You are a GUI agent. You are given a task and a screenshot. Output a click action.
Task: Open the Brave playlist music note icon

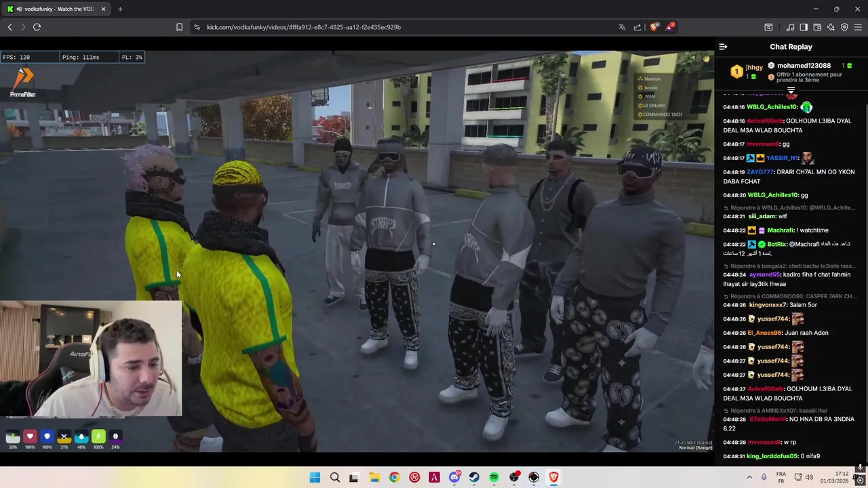(x=790, y=27)
